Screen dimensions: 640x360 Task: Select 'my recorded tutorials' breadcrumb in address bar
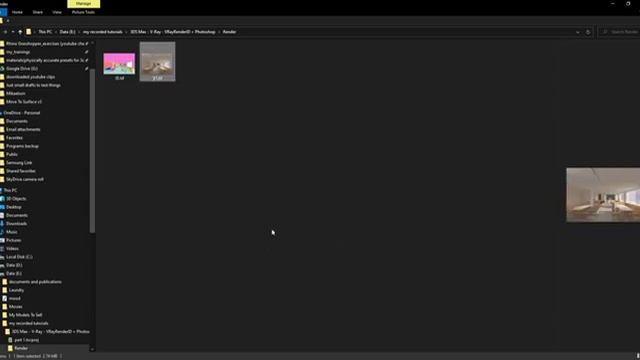pos(102,32)
